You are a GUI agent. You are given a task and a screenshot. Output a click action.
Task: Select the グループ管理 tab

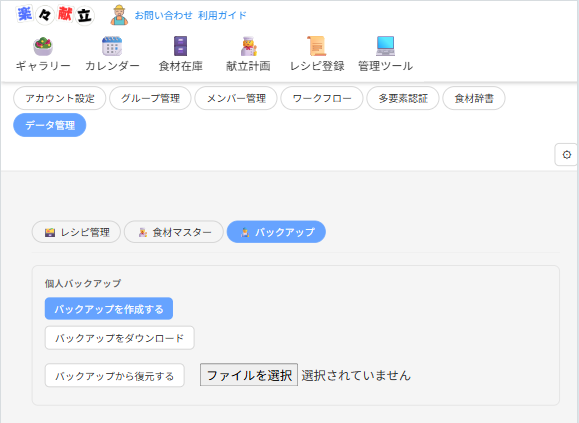point(150,98)
